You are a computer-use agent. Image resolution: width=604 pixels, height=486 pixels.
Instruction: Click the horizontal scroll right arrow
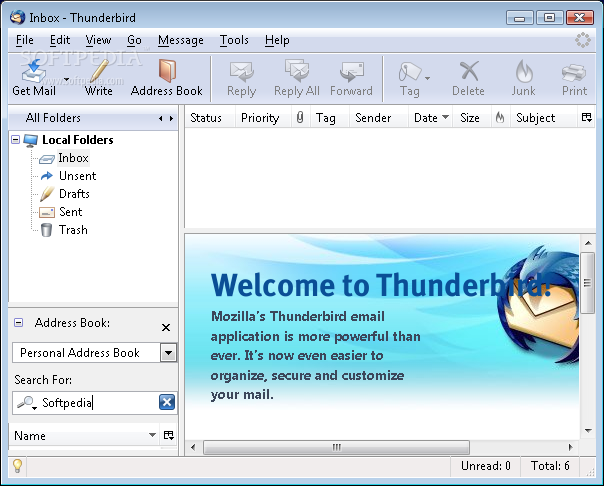pyautogui.click(x=571, y=447)
